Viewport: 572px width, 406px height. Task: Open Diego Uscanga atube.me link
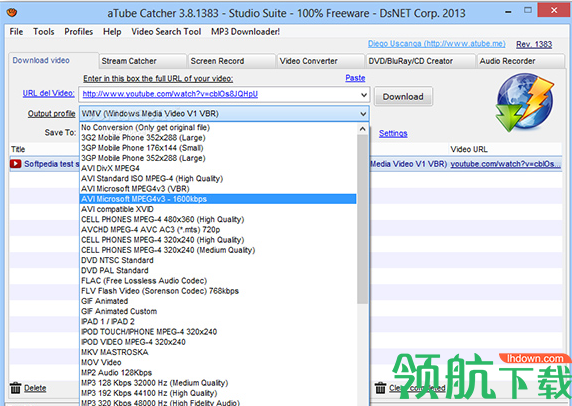coord(437,44)
